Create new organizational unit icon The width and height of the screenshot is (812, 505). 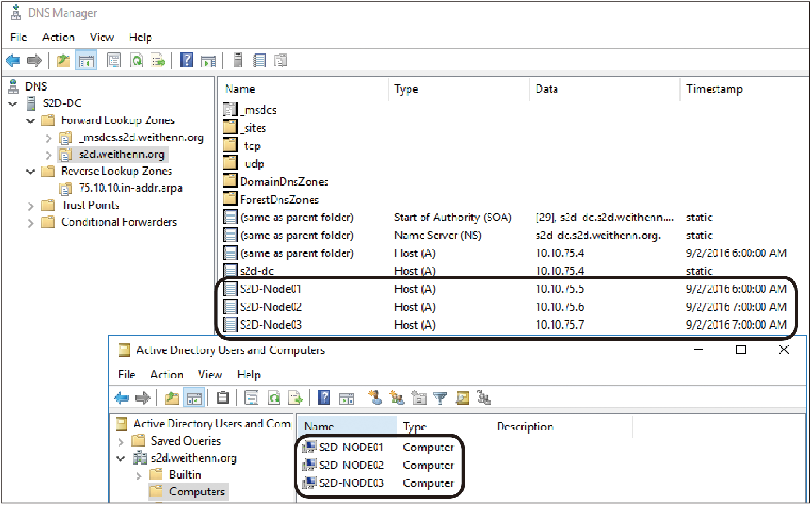(419, 398)
